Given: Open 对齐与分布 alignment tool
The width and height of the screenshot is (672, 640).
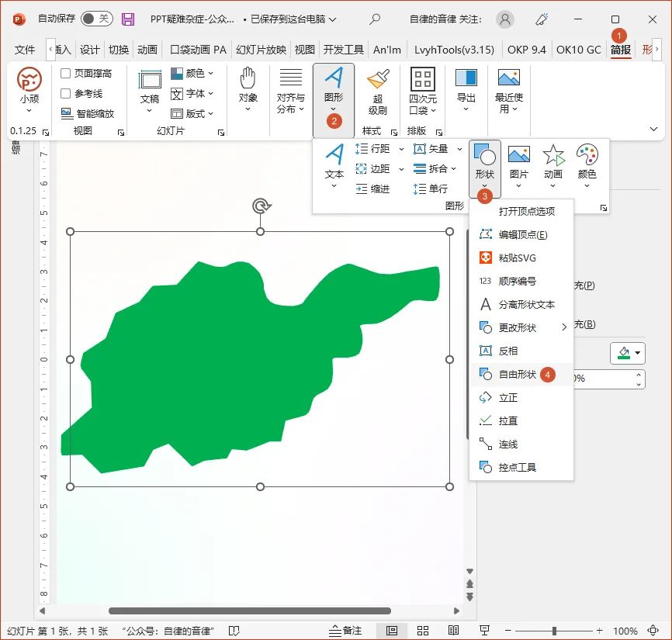Looking at the screenshot, I should 290,91.
